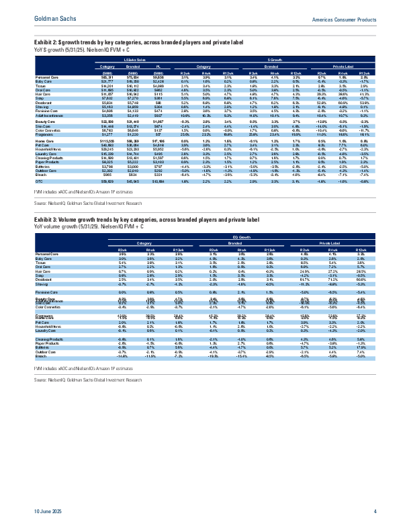Click the Beauty Care row label in Exhibit 2
This screenshot has height=532, width=411.
pos(45,122)
